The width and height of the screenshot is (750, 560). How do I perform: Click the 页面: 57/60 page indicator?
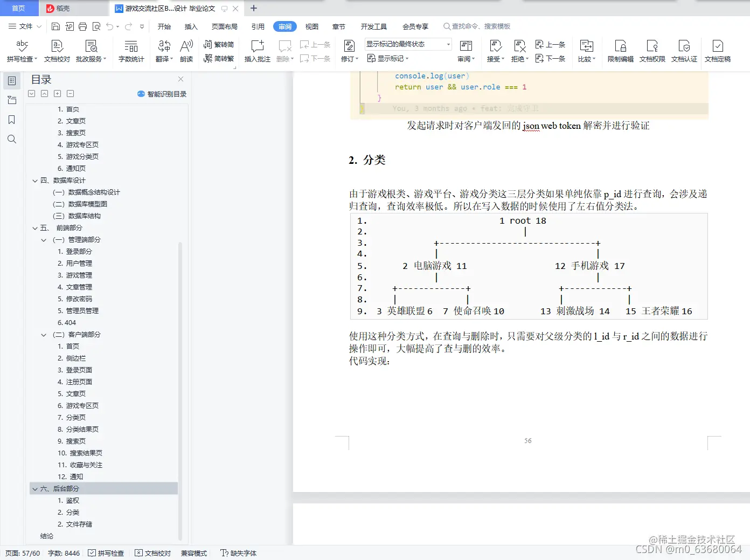pos(23,553)
